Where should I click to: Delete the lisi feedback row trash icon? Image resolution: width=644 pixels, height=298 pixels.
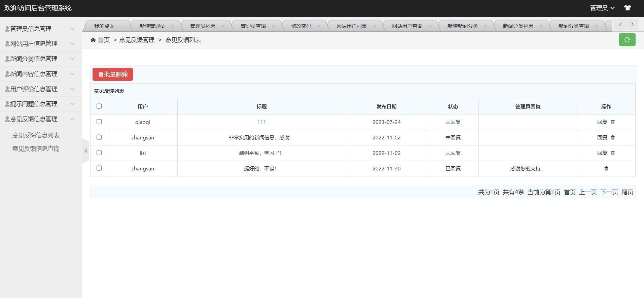point(613,153)
